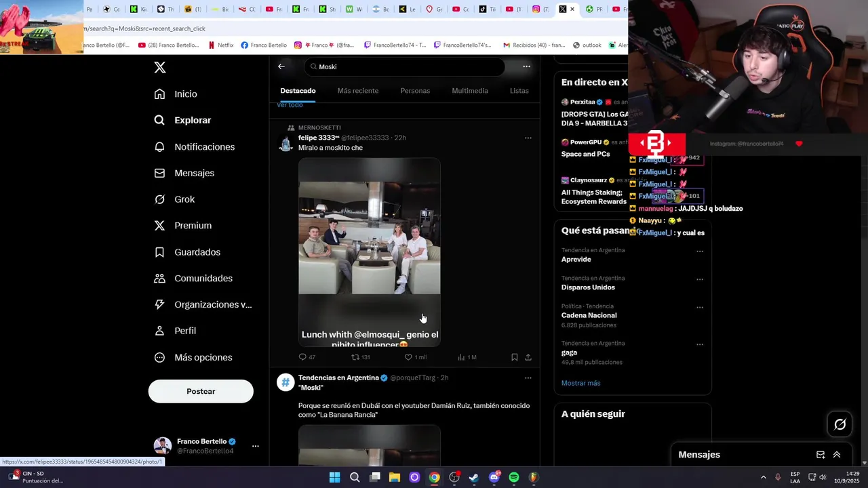Viewport: 868px width, 488px height.
Task: Reply to felipe 3333 post
Action: click(x=307, y=357)
